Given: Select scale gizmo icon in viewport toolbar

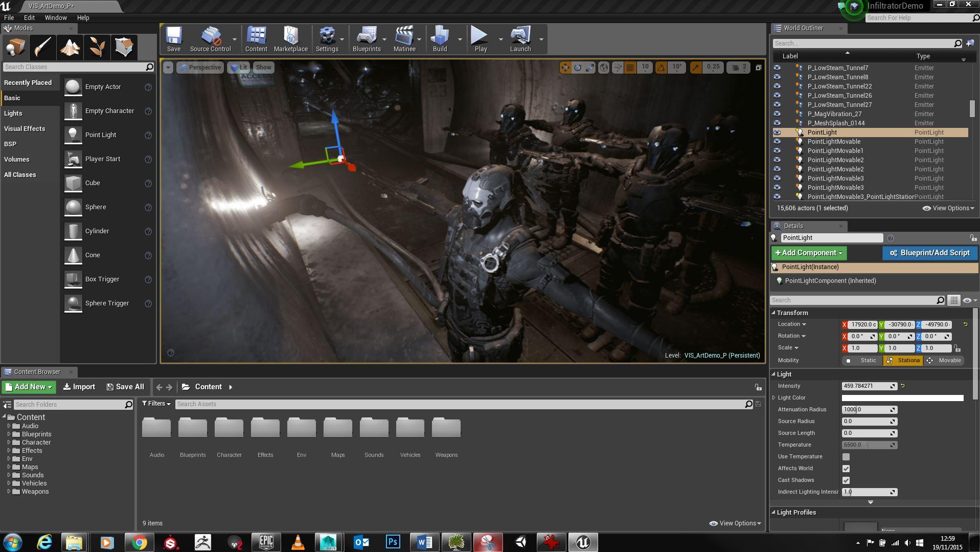Looking at the screenshot, I should pyautogui.click(x=590, y=67).
